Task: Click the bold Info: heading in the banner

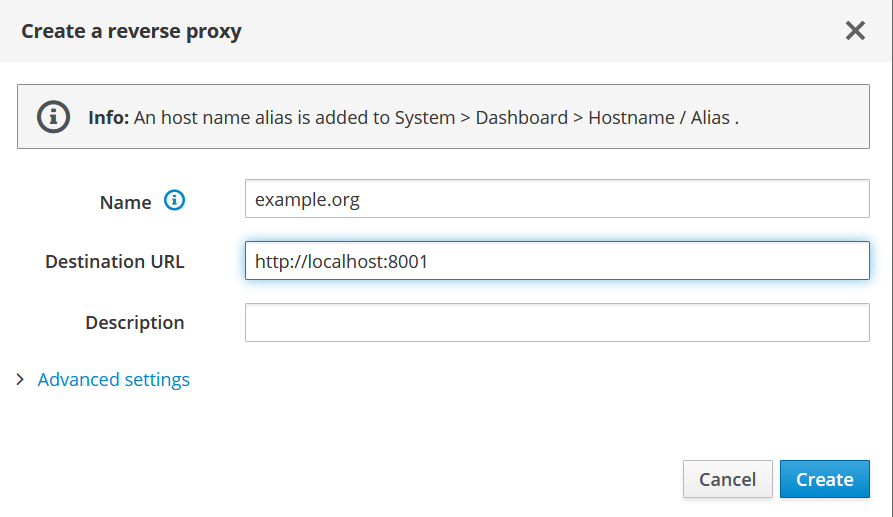Action: pyautogui.click(x=109, y=117)
